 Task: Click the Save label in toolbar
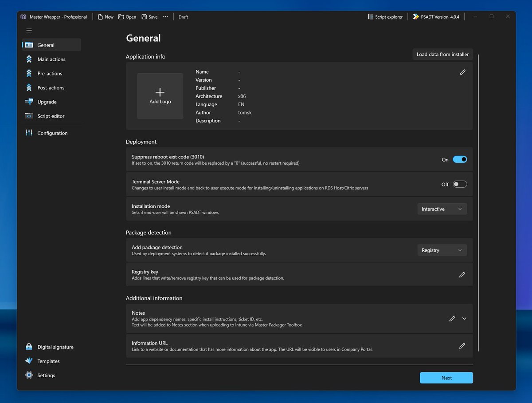tap(153, 17)
